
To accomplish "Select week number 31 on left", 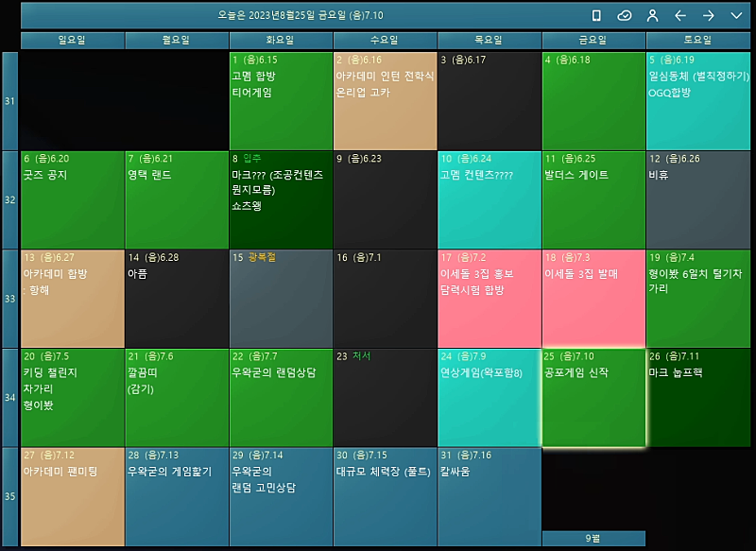I will pyautogui.click(x=10, y=101).
